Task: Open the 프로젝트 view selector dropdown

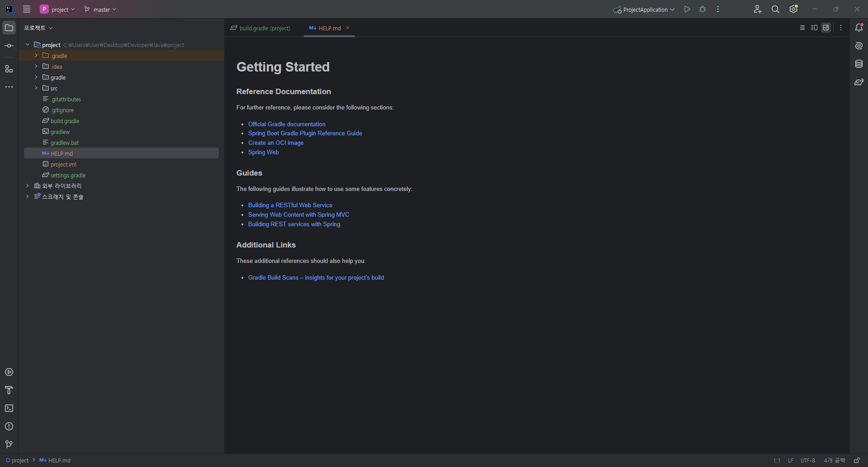Action: coord(38,28)
